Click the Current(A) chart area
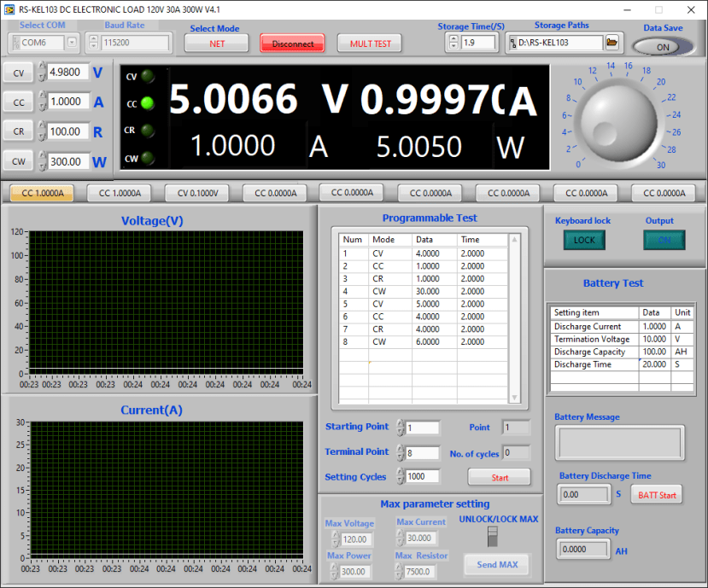 (167, 490)
